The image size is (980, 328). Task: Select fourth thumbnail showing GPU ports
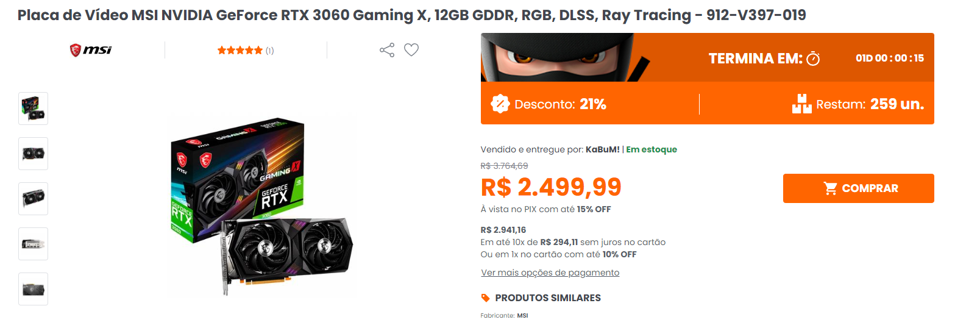pyautogui.click(x=34, y=244)
